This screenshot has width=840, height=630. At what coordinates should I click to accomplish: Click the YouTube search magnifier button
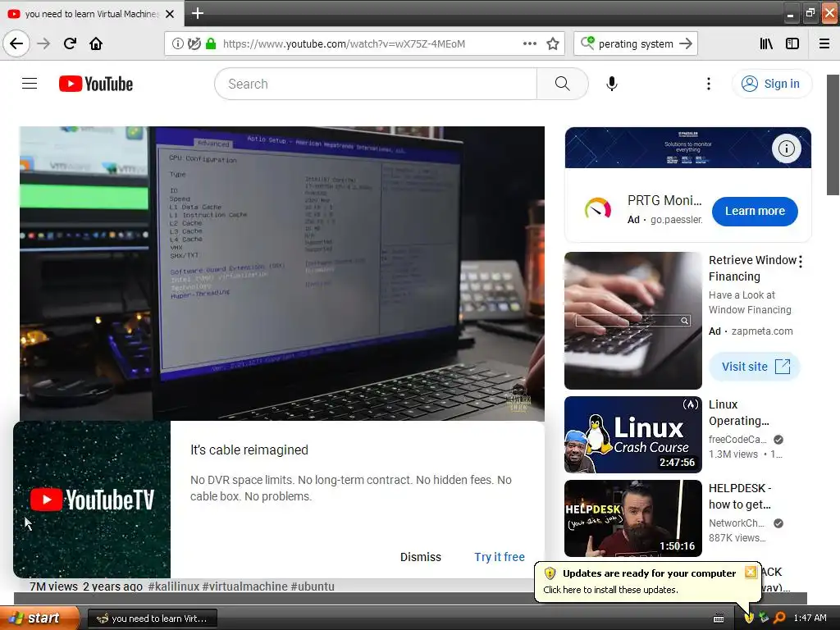coord(563,84)
